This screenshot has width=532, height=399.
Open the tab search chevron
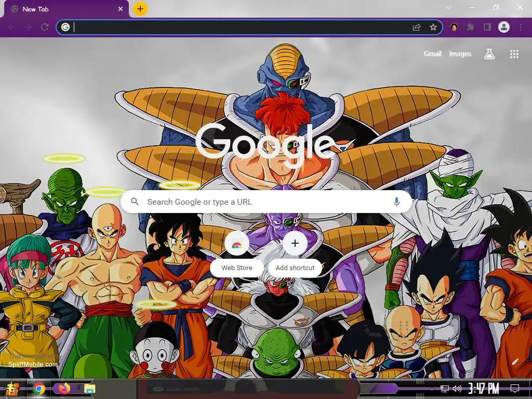tap(448, 7)
